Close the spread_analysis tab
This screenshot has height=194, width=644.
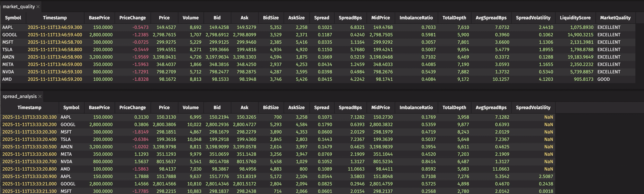coord(40,96)
